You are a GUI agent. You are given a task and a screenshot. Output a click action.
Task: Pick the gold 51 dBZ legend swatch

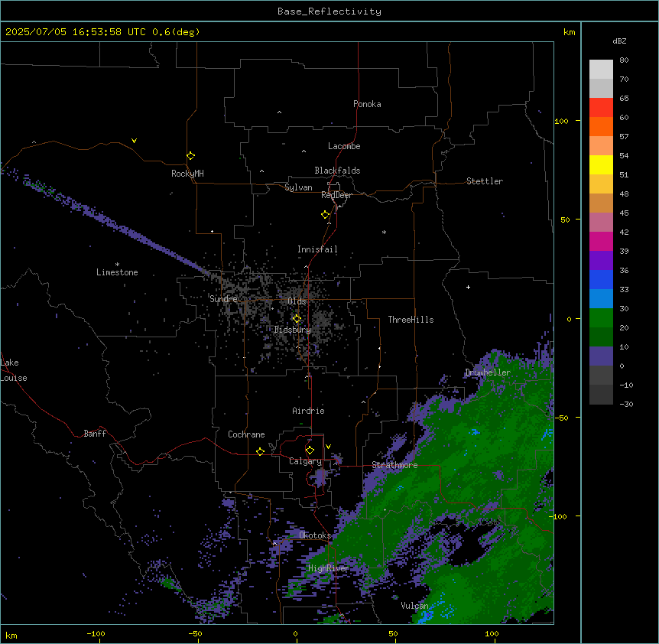tap(601, 184)
